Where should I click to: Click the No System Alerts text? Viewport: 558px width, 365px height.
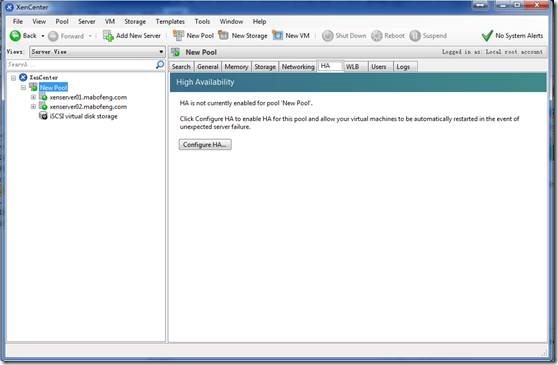click(519, 36)
